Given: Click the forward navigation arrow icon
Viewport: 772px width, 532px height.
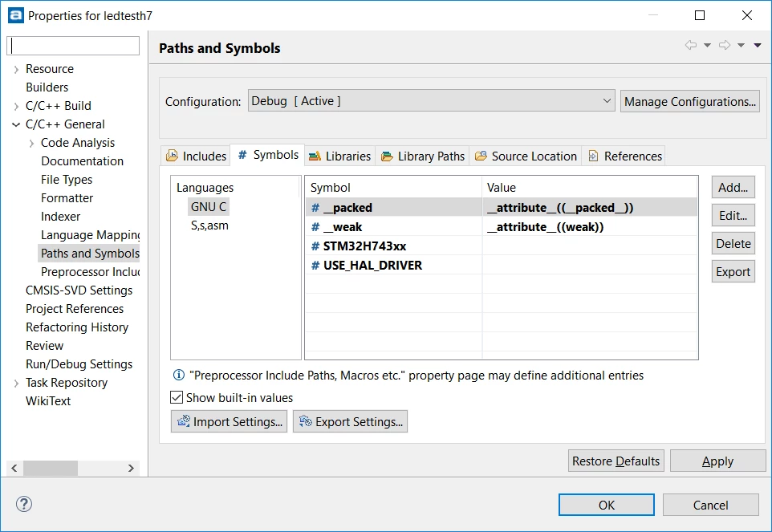Looking at the screenshot, I should pyautogui.click(x=725, y=45).
